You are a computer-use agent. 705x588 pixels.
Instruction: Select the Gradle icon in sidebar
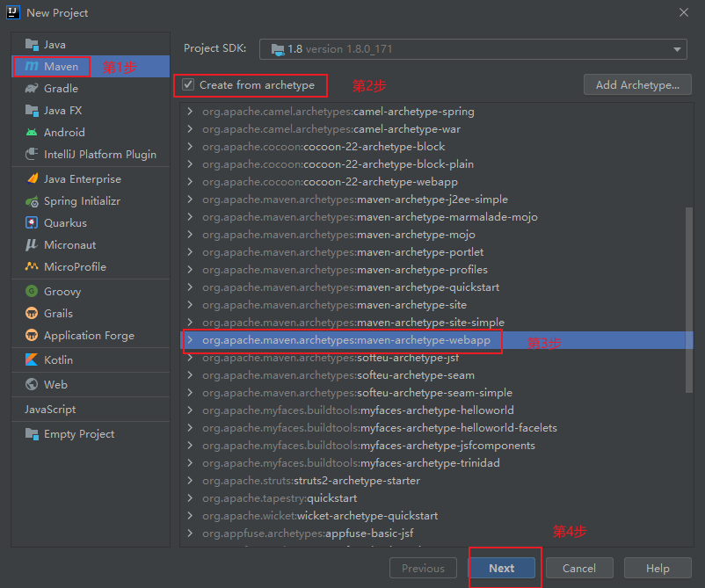32,88
